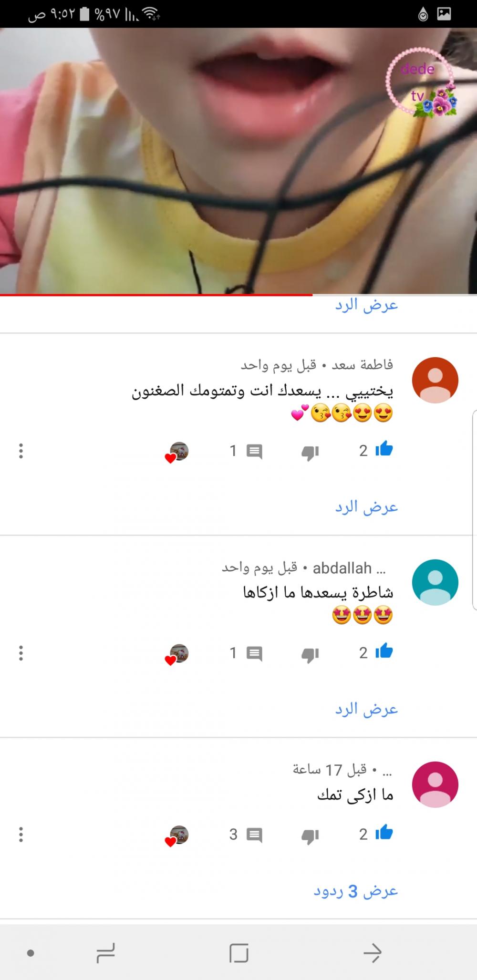Tap the Android recent apps button
The height and width of the screenshot is (980, 477).
tap(105, 953)
